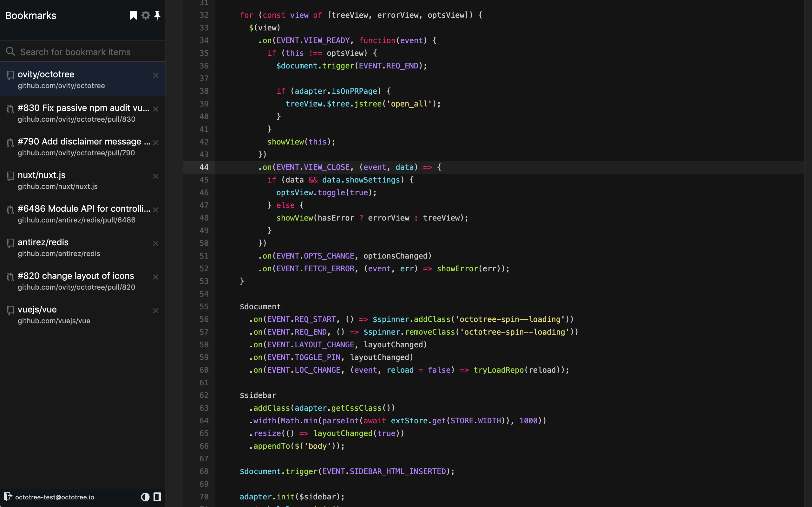812x507 pixels.
Task: Remove the ovity/octotree bookmark
Action: click(x=156, y=76)
